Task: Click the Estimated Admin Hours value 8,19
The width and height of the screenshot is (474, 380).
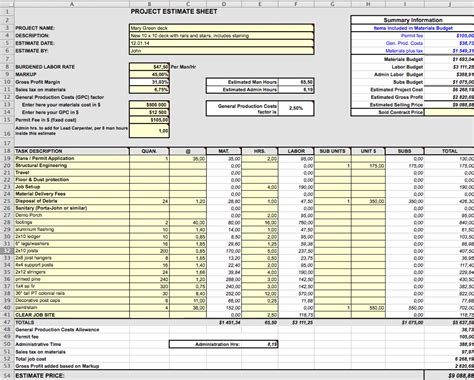Action: click(x=296, y=89)
